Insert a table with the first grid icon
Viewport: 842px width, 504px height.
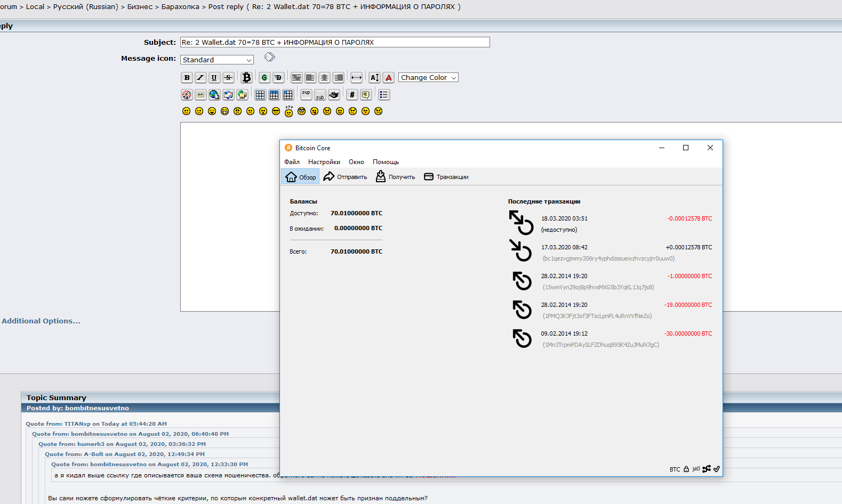click(x=260, y=95)
